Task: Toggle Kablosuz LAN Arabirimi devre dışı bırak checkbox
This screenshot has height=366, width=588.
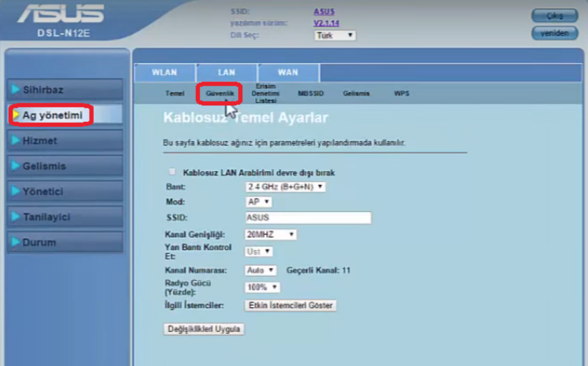Action: point(172,172)
